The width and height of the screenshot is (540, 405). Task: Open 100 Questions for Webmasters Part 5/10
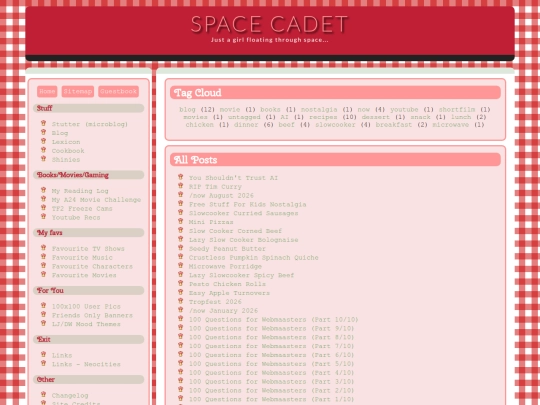click(x=272, y=364)
